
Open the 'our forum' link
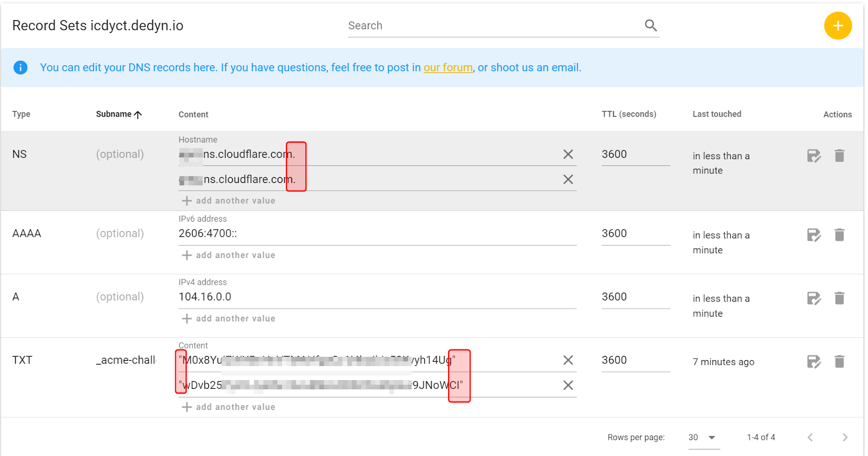pos(448,68)
